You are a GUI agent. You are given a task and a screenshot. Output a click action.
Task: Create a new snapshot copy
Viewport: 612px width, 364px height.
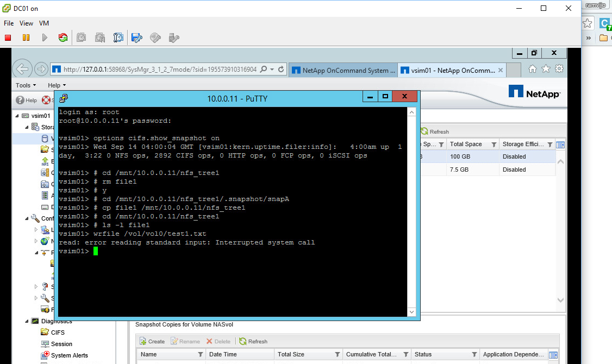[152, 341]
